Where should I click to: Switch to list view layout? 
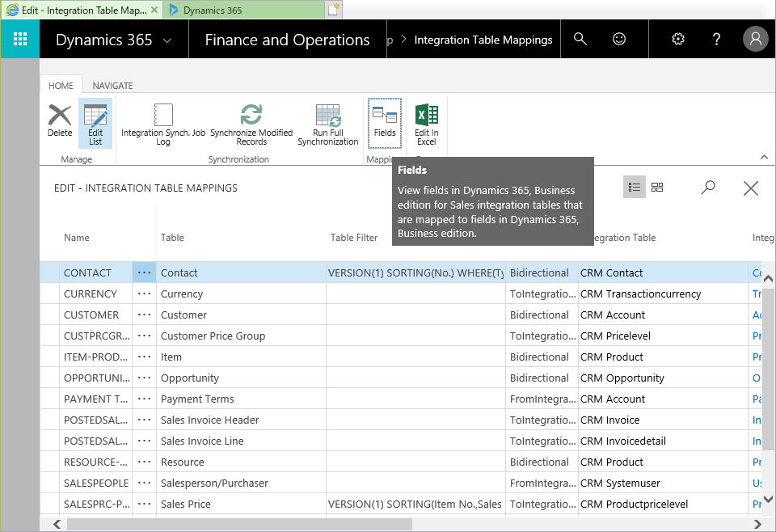tap(635, 187)
